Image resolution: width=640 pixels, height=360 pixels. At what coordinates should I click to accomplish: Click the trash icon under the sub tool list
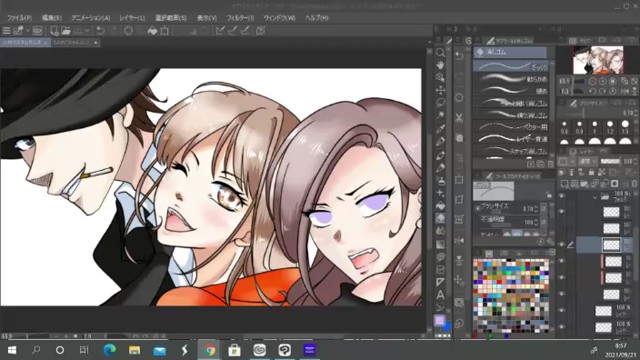(x=550, y=164)
